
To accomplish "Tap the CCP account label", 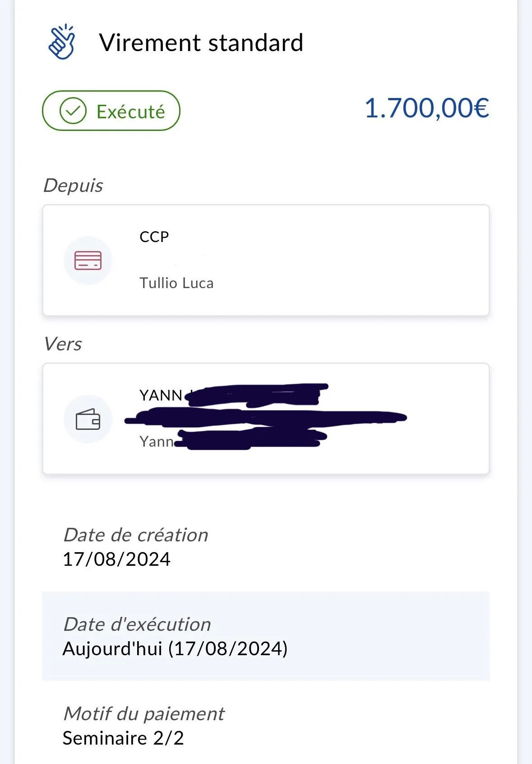I will tap(154, 237).
